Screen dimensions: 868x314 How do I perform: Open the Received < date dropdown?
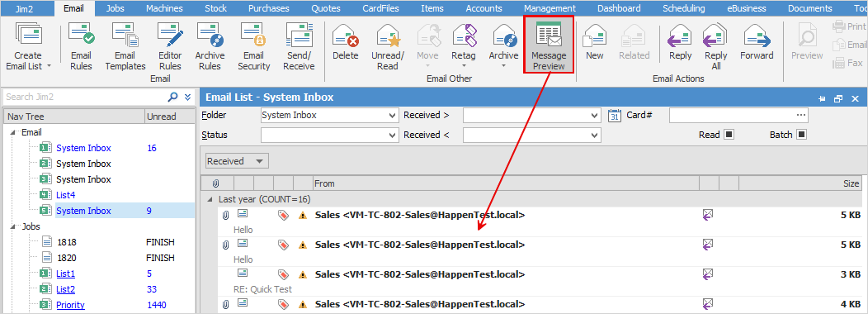595,135
